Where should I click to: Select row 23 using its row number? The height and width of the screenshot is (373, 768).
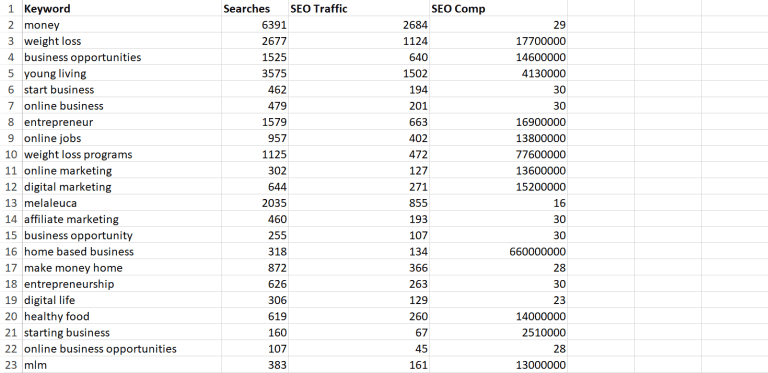(x=11, y=364)
